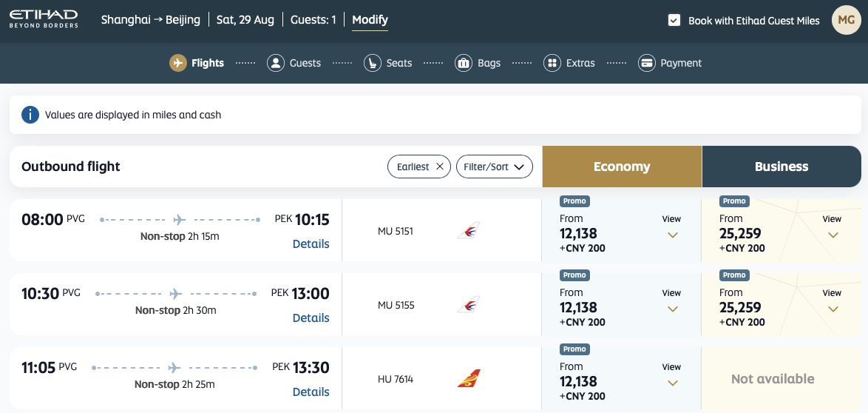This screenshot has width=868, height=413.
Task: Open Details for the 08:00 flight
Action: [311, 244]
